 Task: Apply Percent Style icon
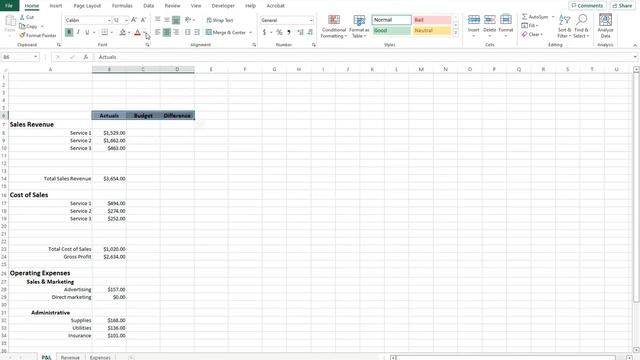pos(279,32)
